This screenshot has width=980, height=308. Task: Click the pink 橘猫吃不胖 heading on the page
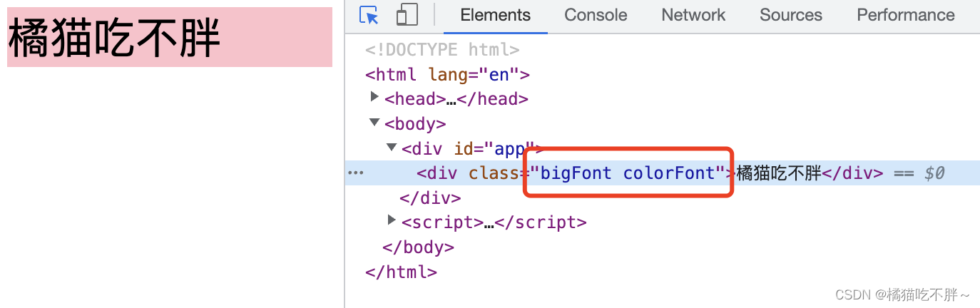pyautogui.click(x=170, y=37)
